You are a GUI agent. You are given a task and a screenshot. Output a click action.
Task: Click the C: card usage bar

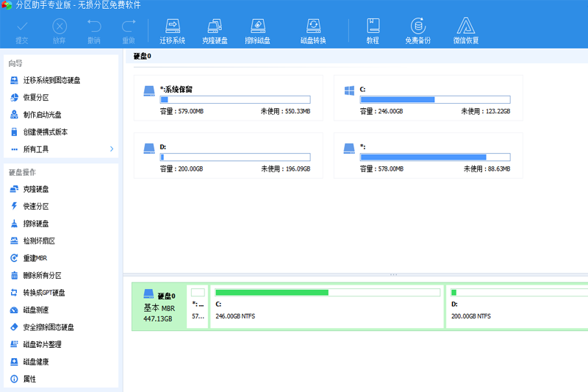[x=435, y=100]
